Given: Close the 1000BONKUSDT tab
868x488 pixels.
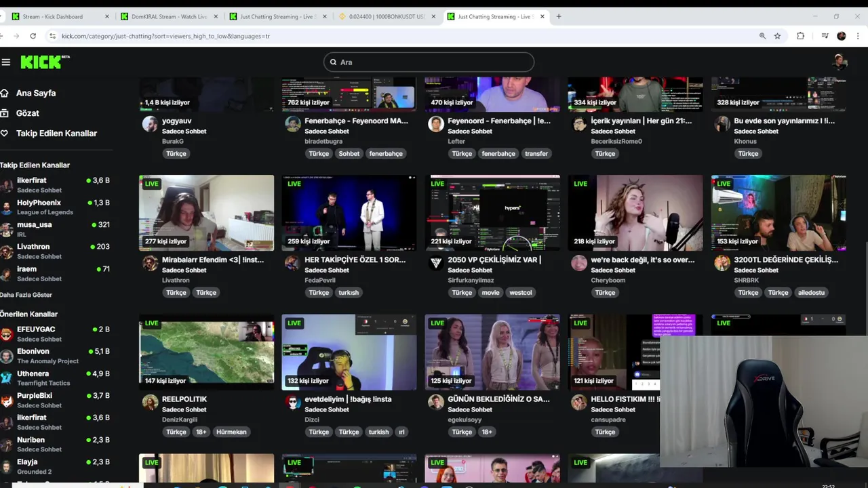Looking at the screenshot, I should (433, 16).
